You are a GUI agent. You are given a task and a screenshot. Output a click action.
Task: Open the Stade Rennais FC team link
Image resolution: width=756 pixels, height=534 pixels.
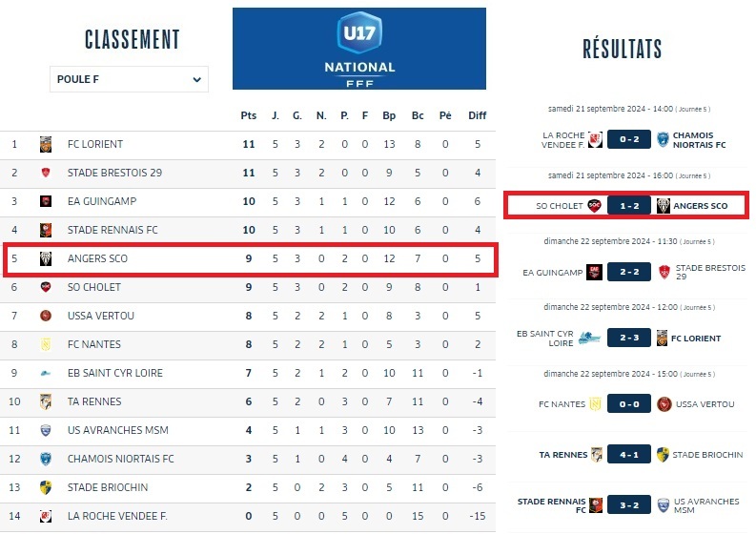click(112, 231)
